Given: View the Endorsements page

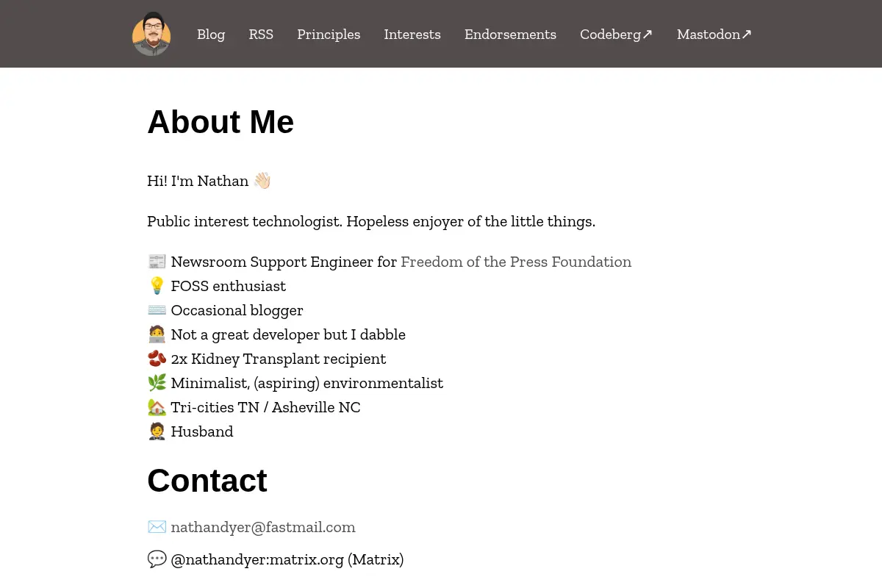Looking at the screenshot, I should 510,35.
